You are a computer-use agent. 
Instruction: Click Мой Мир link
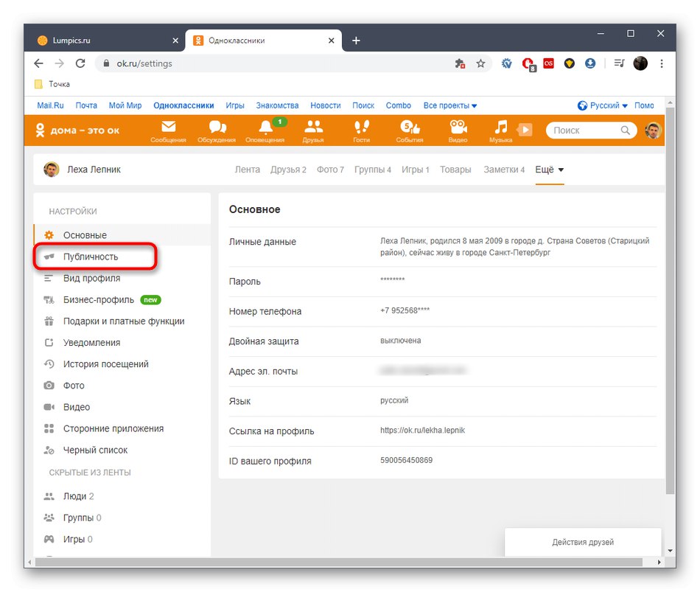coord(125,105)
